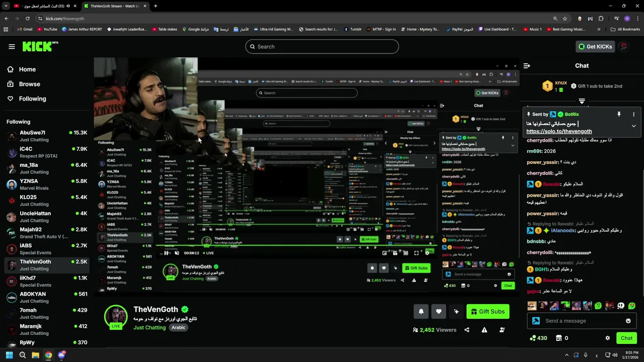644x362 pixels.
Task: Click the Get KICKs button
Action: pos(596,47)
